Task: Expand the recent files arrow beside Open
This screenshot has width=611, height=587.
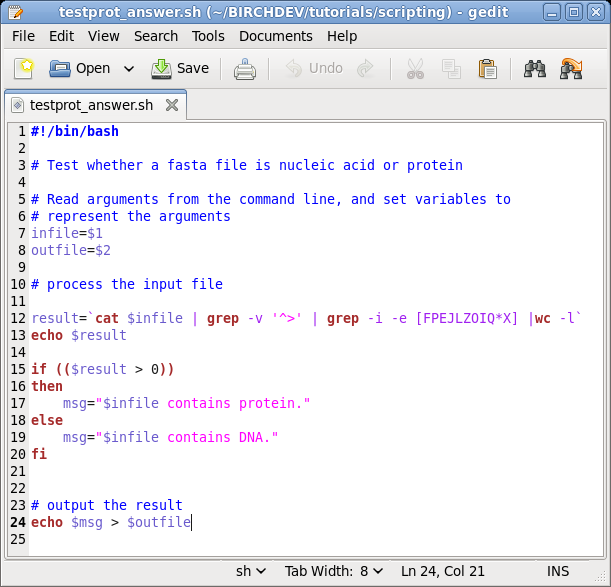Action: click(x=128, y=69)
